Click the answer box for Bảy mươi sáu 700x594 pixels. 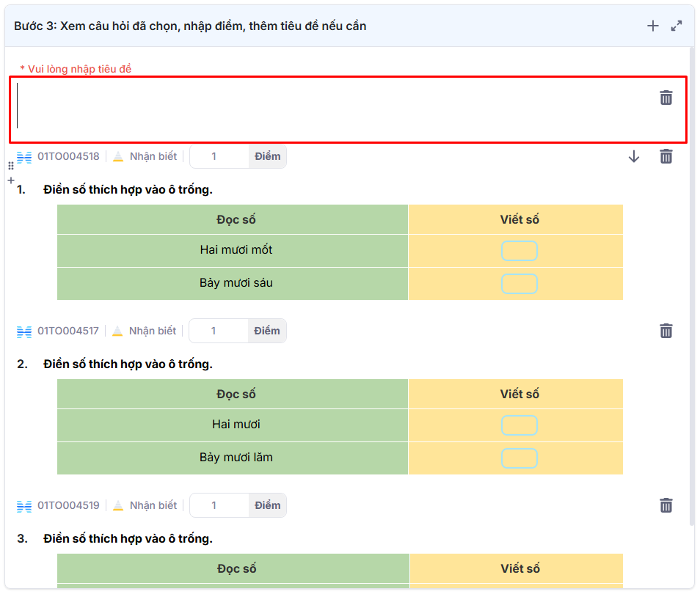point(519,283)
